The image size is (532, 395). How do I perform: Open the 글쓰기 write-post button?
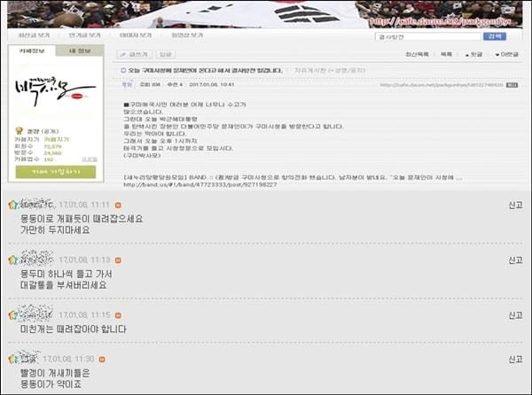[135, 54]
